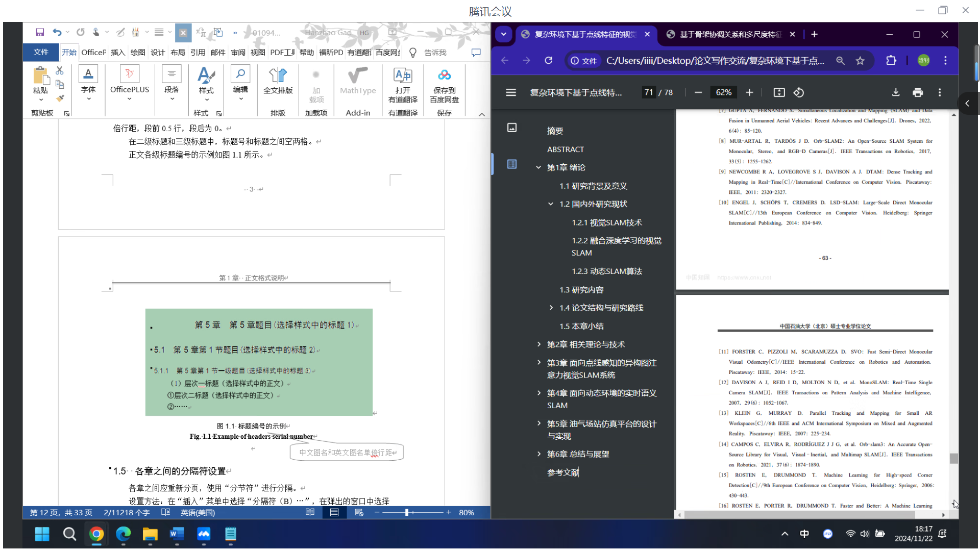The image size is (980, 551).
Task: Open the 审阅 ribbon tab
Action: coord(238,52)
